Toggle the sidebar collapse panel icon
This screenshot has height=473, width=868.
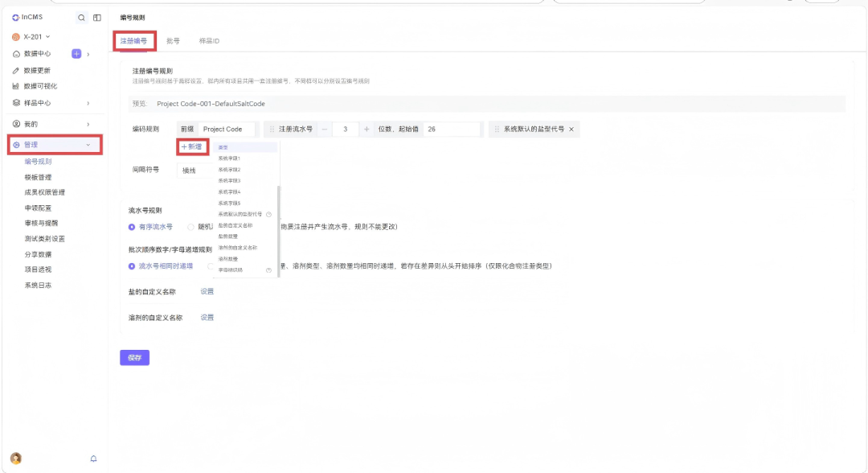coord(97,18)
